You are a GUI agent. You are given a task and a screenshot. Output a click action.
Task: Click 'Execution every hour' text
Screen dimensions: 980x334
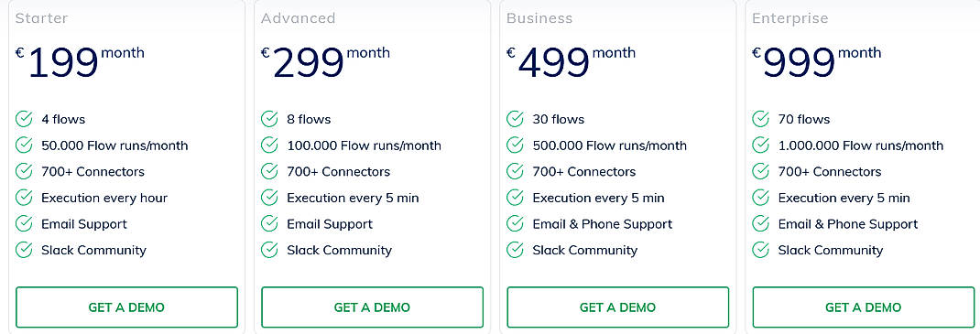pos(104,198)
